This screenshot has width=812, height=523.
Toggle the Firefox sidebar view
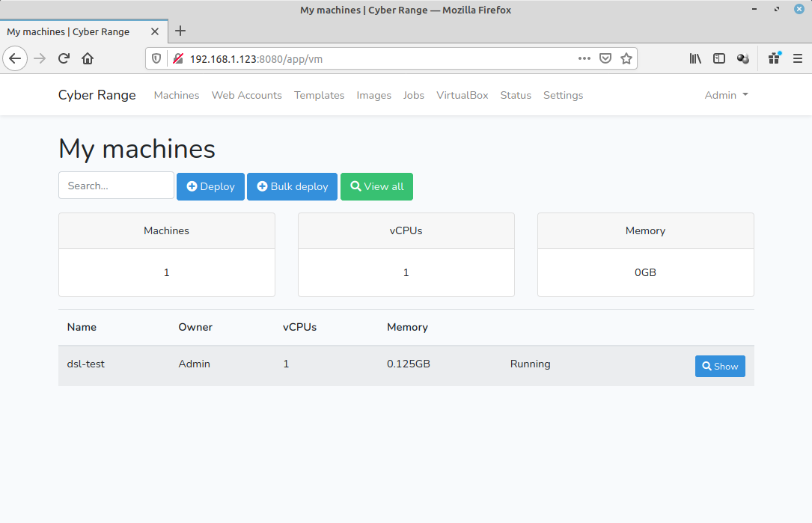(x=718, y=58)
